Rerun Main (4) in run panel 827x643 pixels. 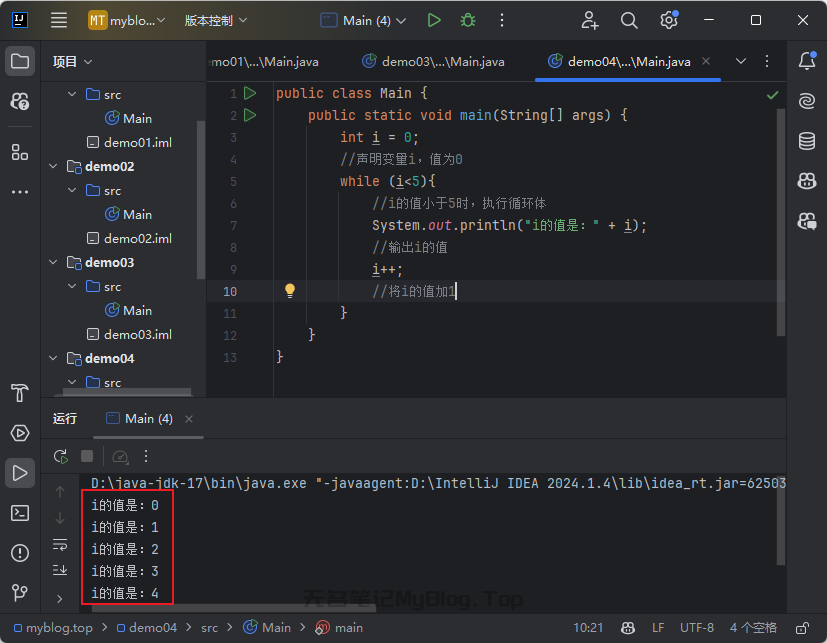(61, 456)
